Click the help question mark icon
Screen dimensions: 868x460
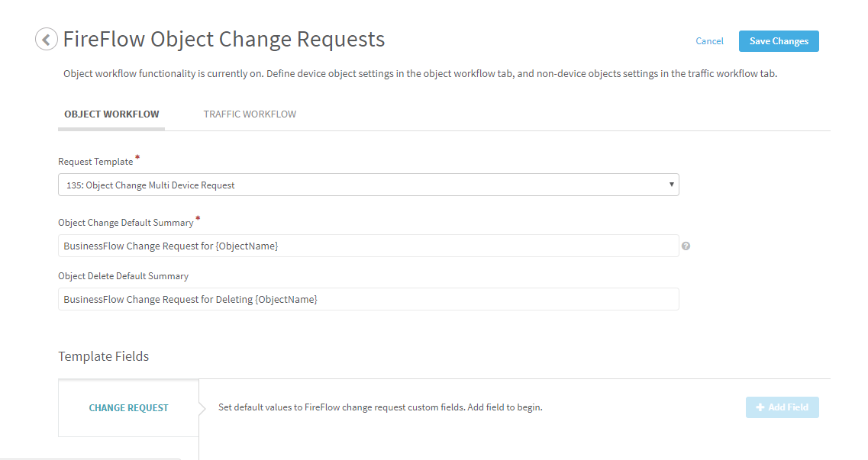tap(686, 246)
